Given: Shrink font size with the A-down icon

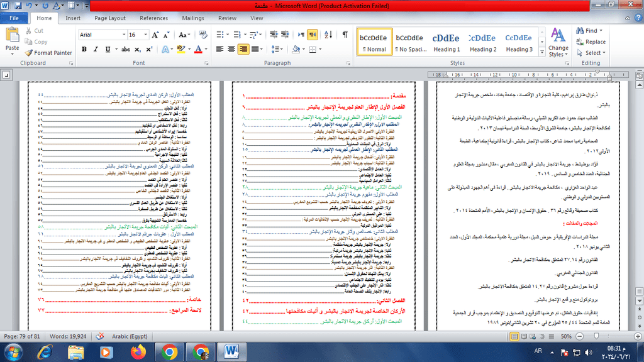Looking at the screenshot, I should [166, 35].
